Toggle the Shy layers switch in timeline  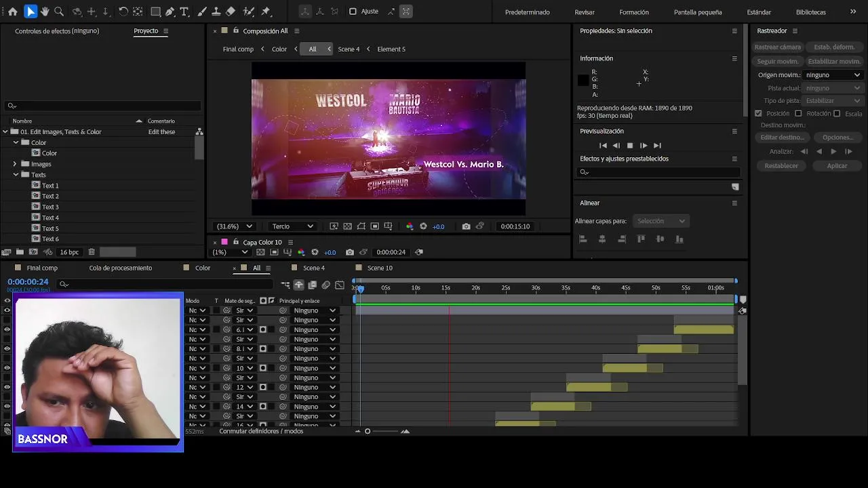pos(299,285)
